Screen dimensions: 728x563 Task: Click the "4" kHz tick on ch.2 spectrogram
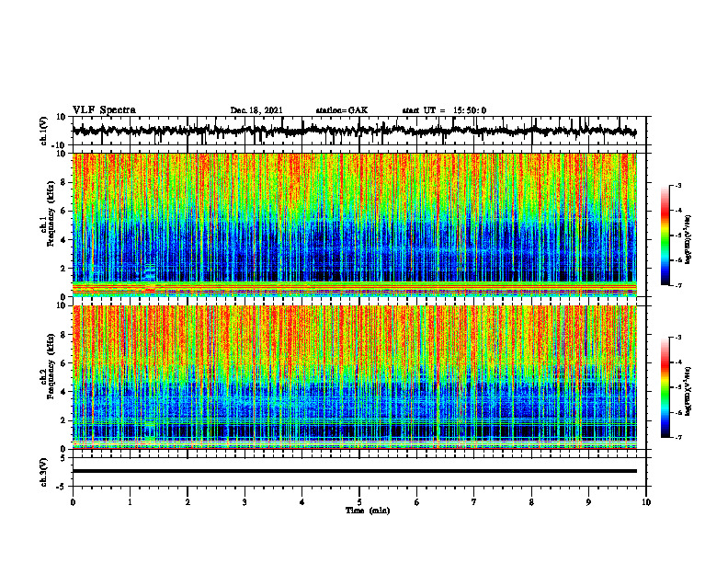(63, 392)
